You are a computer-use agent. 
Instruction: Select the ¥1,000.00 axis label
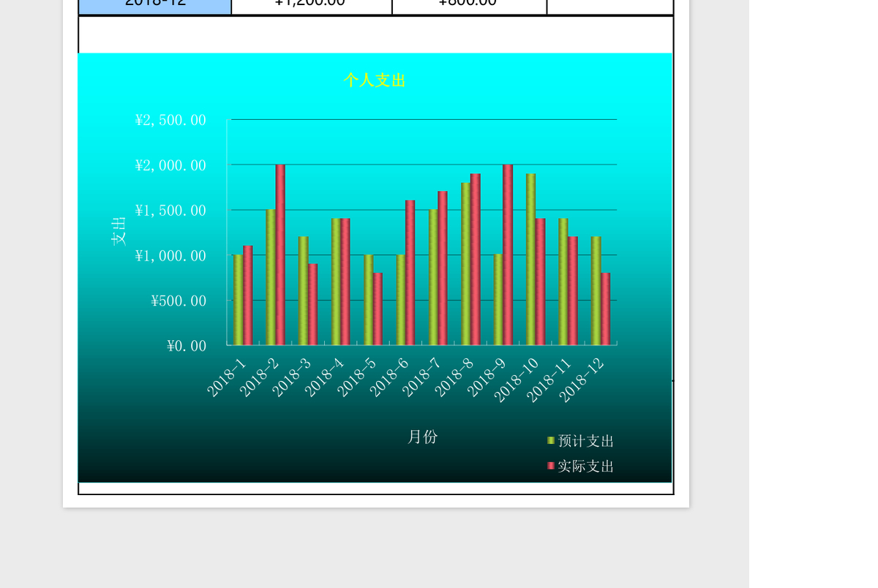pos(170,256)
